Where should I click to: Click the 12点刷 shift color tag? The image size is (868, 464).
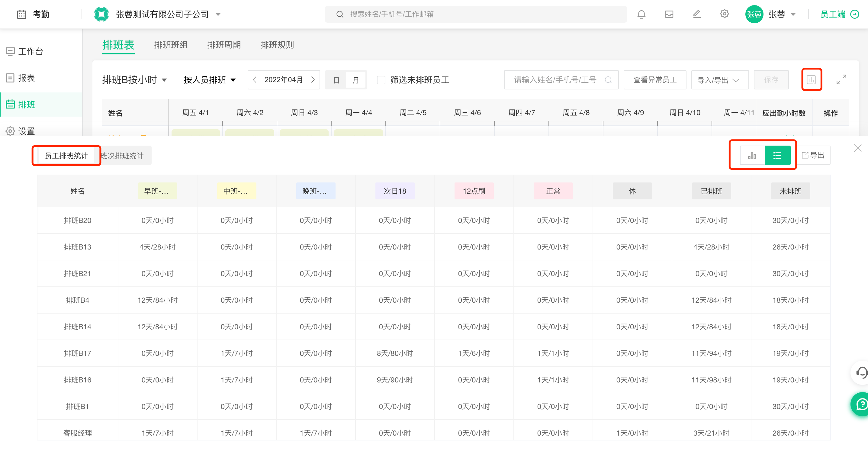pyautogui.click(x=474, y=191)
